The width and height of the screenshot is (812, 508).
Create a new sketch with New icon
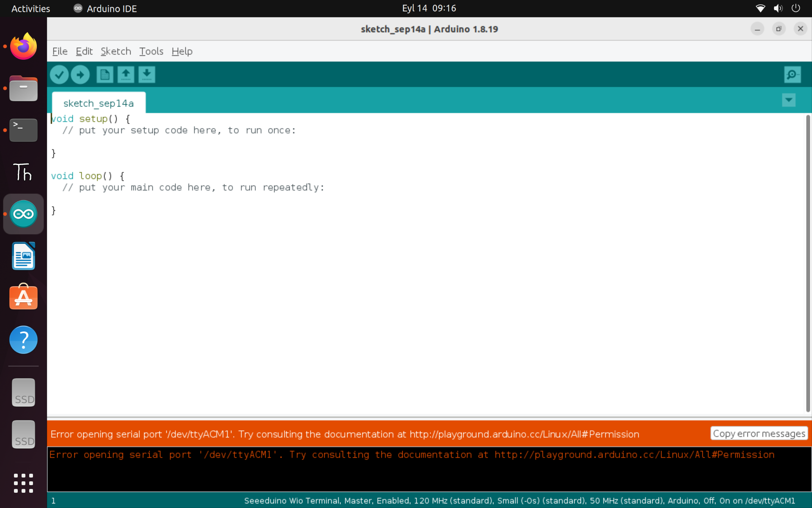pos(104,75)
